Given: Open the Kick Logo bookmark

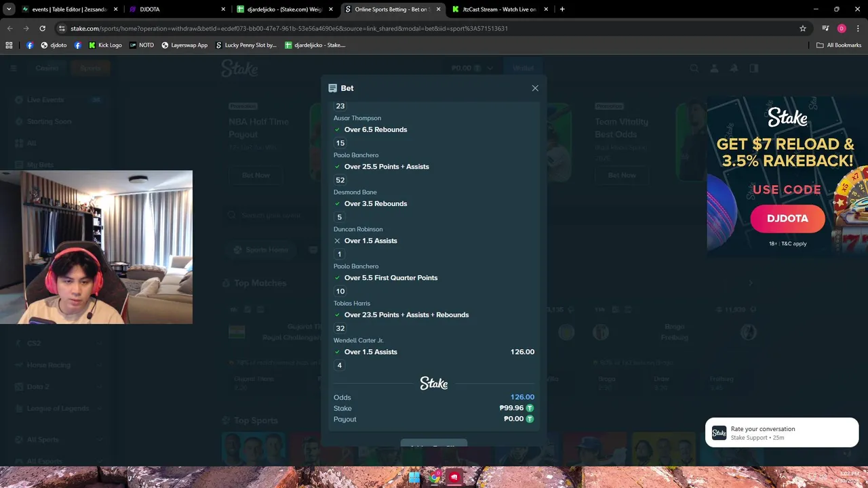Looking at the screenshot, I should (x=105, y=45).
